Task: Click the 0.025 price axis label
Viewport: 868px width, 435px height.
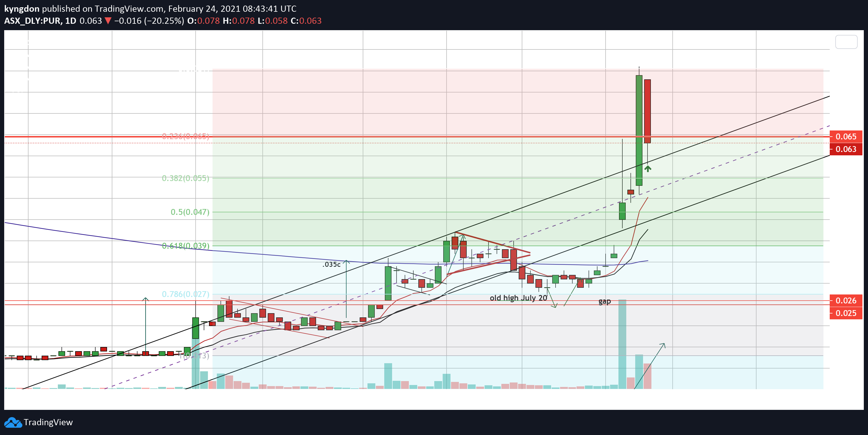Action: click(x=846, y=313)
